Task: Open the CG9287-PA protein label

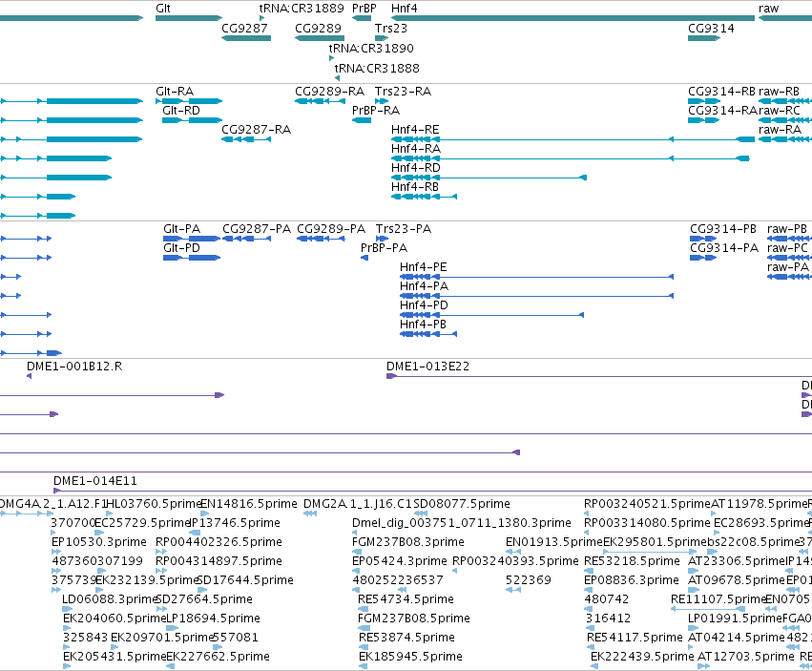Action: click(x=257, y=229)
